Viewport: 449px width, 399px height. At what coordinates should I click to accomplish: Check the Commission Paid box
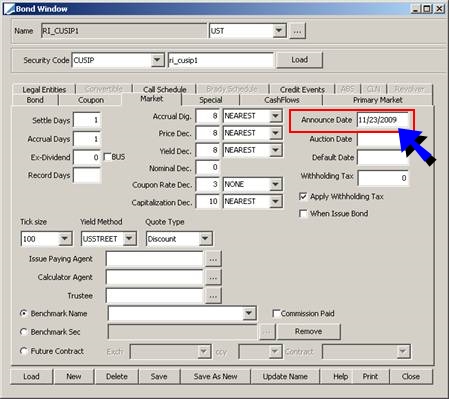(276, 313)
